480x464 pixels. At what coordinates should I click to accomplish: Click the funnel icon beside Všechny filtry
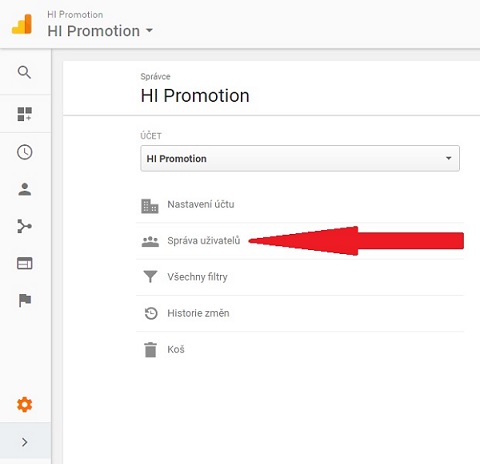150,277
